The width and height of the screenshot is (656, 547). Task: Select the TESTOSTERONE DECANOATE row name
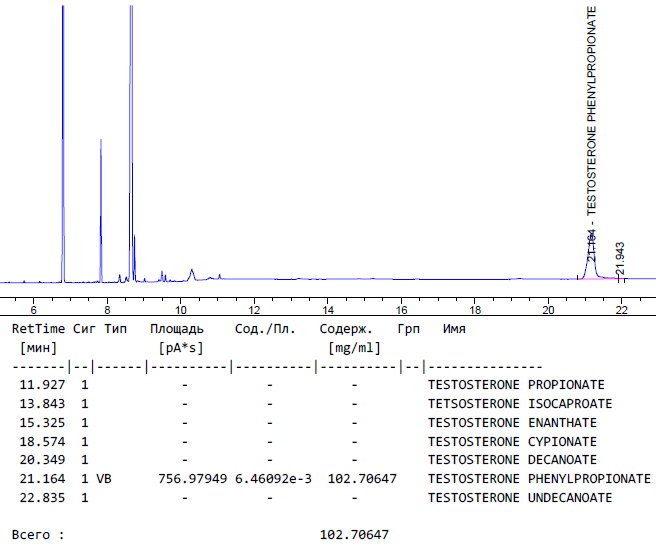pos(512,461)
